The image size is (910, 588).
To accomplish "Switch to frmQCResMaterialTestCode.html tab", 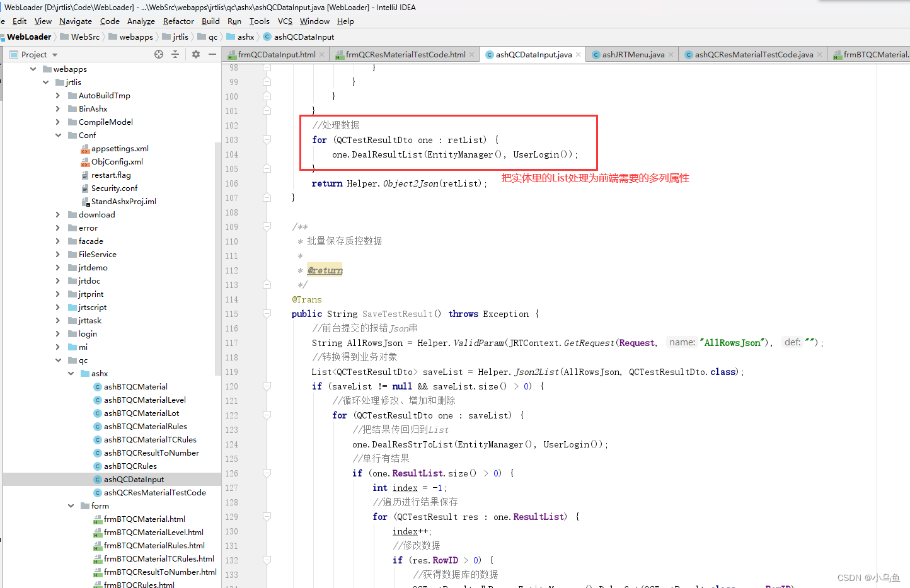I will coord(406,55).
